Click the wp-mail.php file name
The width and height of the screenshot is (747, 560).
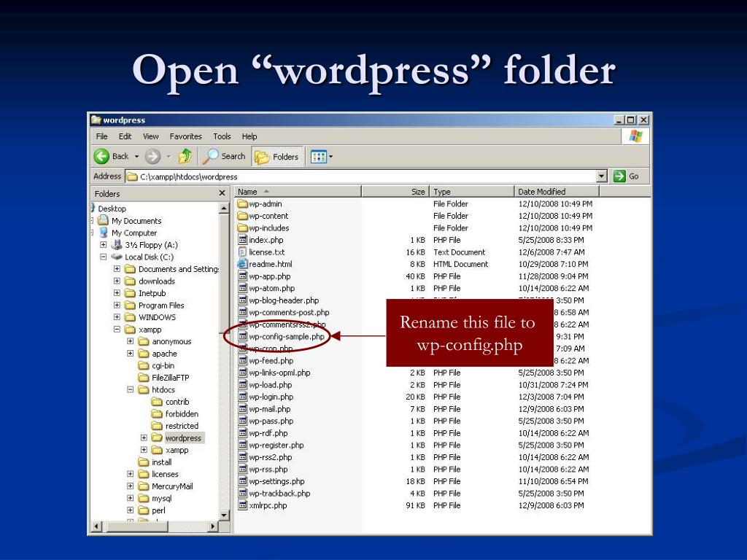[270, 409]
